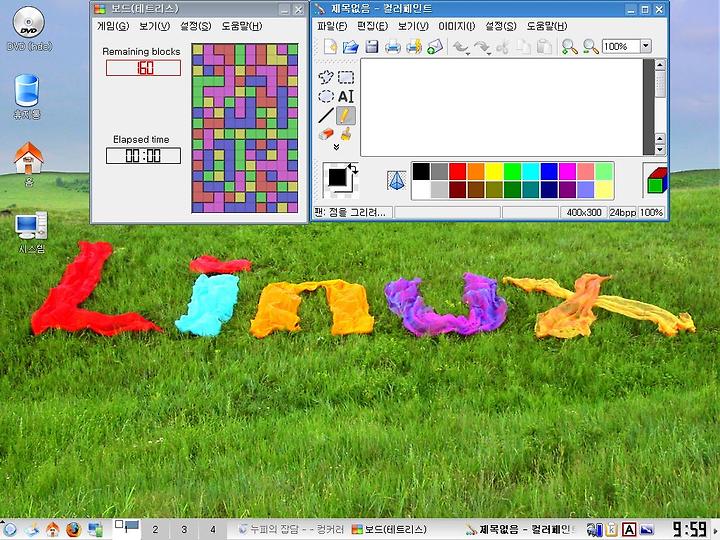Create a new image in KolourPaint

coord(330,46)
